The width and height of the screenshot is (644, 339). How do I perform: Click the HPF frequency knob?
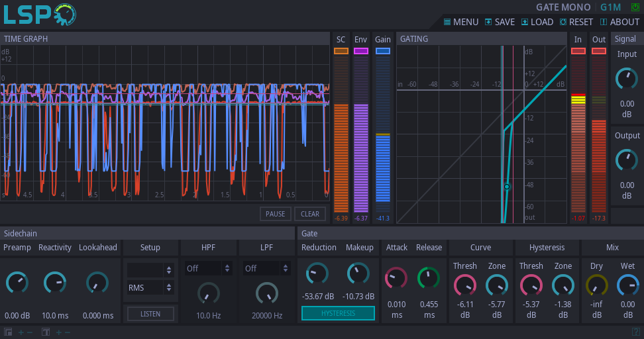click(x=209, y=293)
